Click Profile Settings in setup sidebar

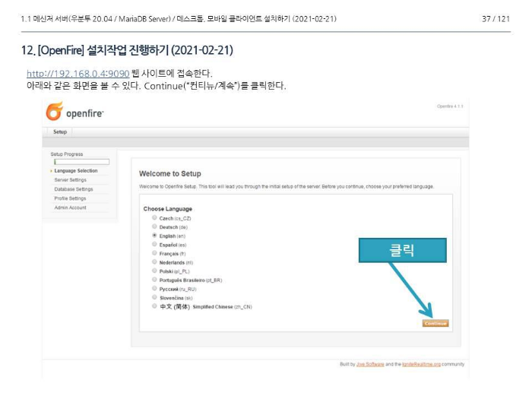point(70,198)
